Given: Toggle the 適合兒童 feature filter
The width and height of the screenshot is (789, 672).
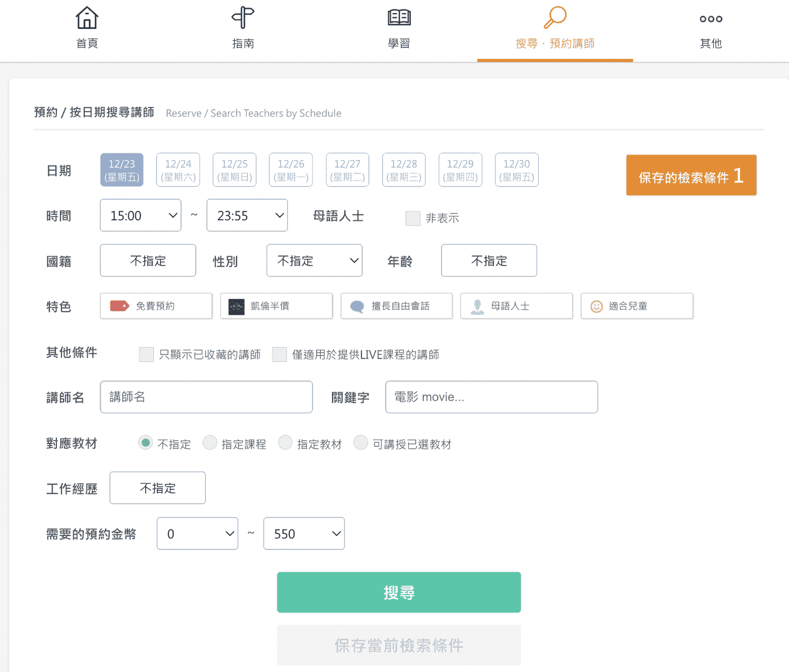Looking at the screenshot, I should (x=637, y=306).
